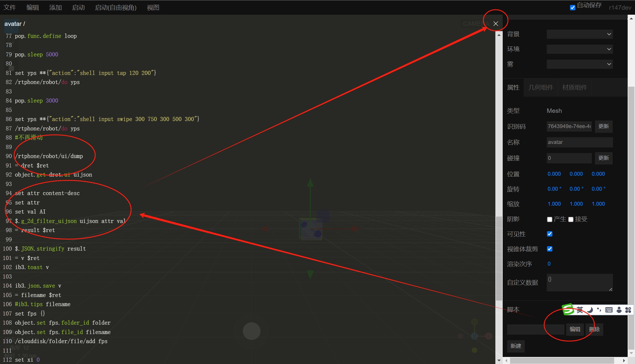Click the moon icon in IME toolbar
635x364 pixels.
[x=590, y=310]
